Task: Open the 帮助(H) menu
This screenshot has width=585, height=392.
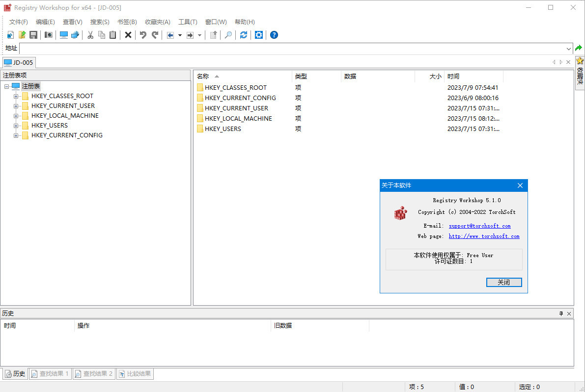Action: tap(245, 22)
